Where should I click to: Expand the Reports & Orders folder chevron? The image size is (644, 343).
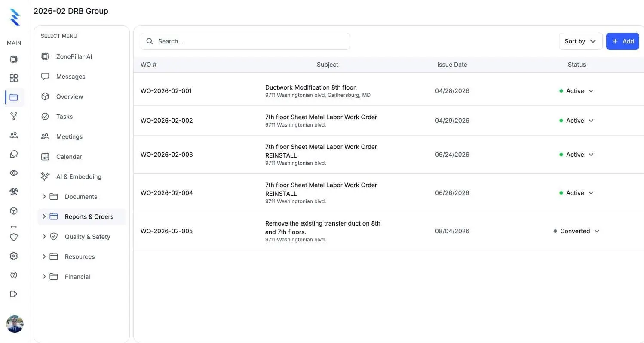click(44, 216)
